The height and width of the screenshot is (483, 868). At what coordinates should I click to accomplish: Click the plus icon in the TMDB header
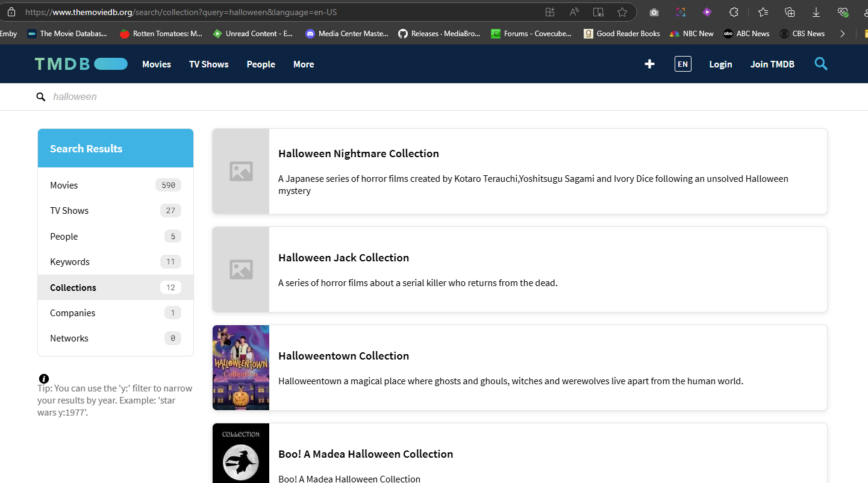point(649,64)
